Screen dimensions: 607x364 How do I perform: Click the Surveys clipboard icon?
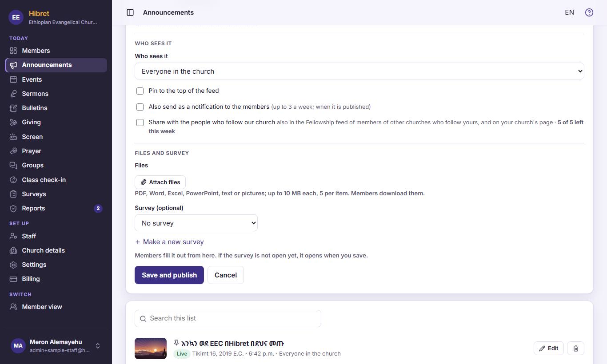click(13, 194)
